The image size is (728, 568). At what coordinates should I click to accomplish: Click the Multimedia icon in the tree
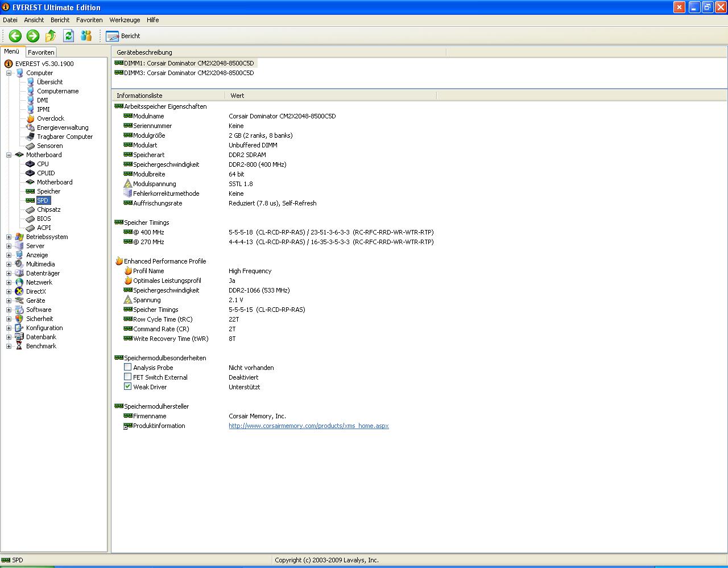pyautogui.click(x=20, y=264)
